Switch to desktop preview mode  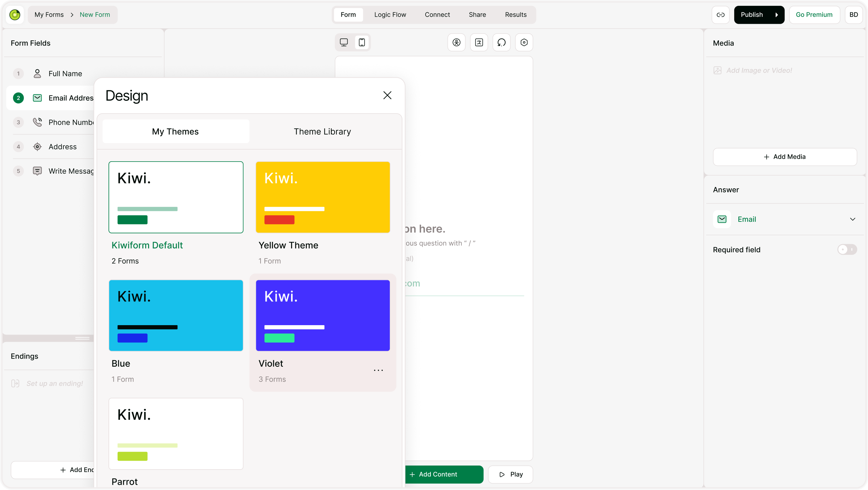tap(344, 42)
